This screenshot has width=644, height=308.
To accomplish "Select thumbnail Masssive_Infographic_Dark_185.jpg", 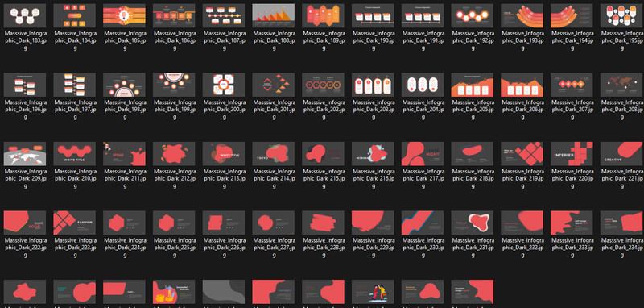I will click(x=124, y=16).
